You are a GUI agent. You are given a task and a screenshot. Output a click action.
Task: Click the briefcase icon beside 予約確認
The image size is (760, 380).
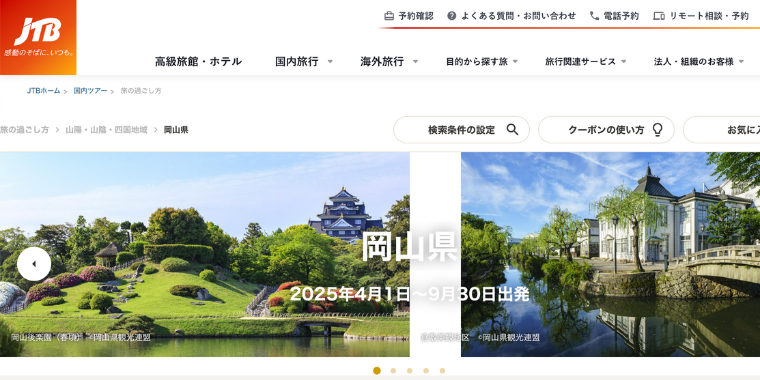pyautogui.click(x=389, y=16)
